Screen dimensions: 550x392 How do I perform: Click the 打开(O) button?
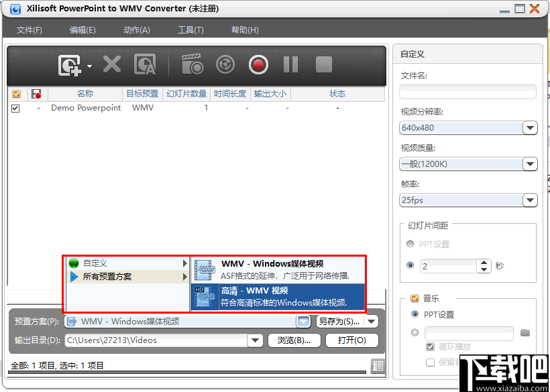[351, 341]
